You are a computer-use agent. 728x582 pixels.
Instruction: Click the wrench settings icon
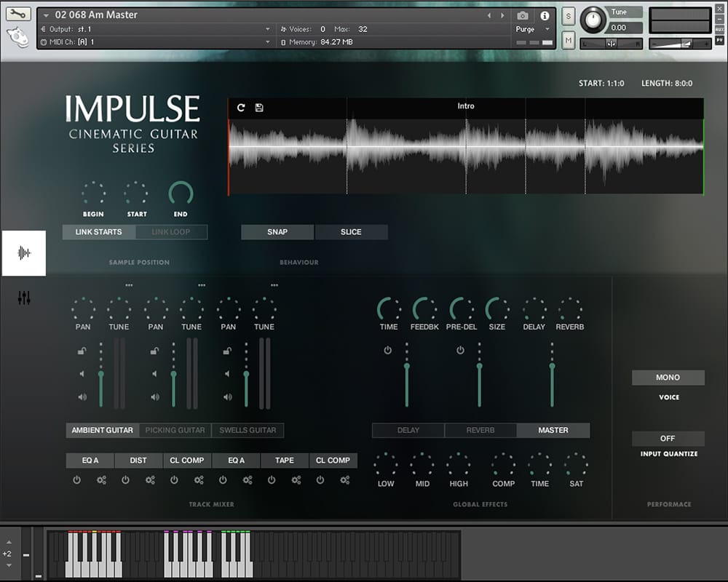19,15
